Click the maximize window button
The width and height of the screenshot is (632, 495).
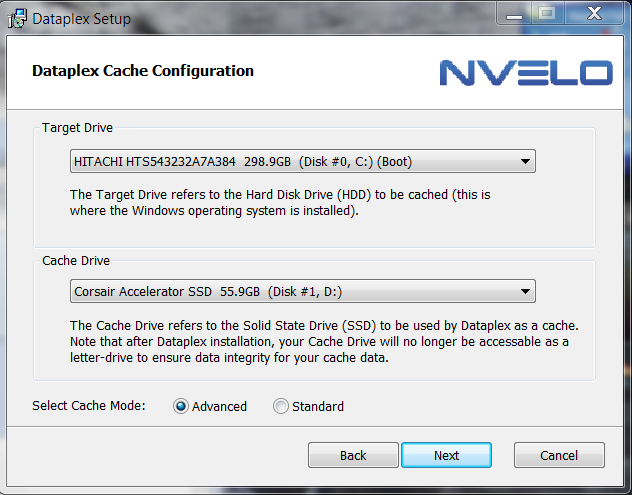pos(545,14)
